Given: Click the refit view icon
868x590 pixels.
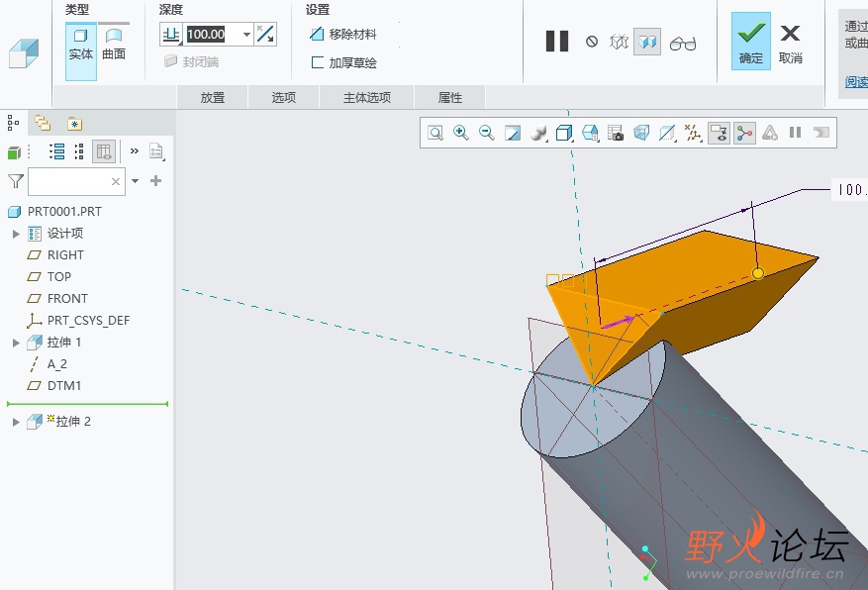Looking at the screenshot, I should point(434,133).
